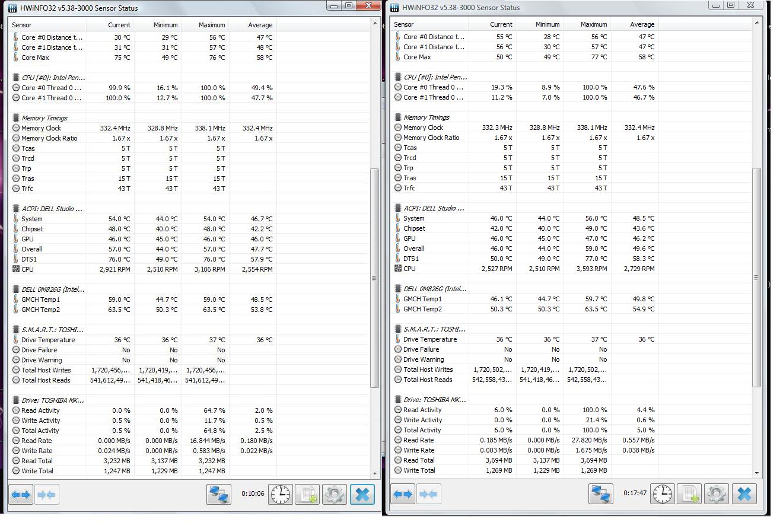
Task: Close sensors with the blue X in the 0:17:47 window
Action: (x=744, y=493)
